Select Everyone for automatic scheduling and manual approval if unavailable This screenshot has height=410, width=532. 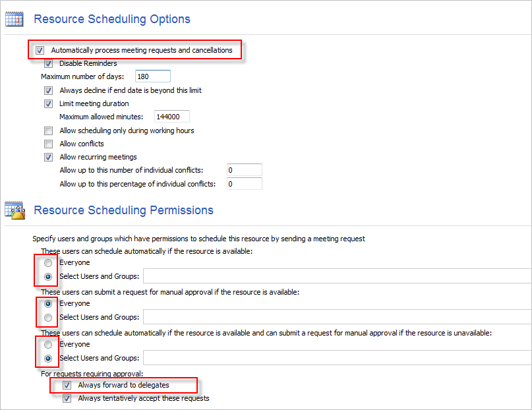(x=49, y=345)
